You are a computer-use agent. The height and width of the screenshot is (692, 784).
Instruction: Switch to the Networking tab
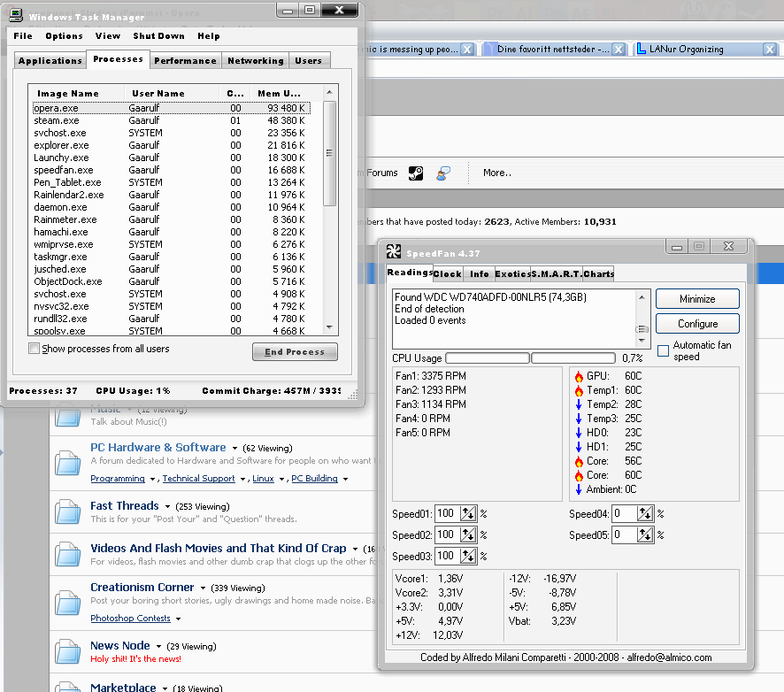click(x=256, y=60)
